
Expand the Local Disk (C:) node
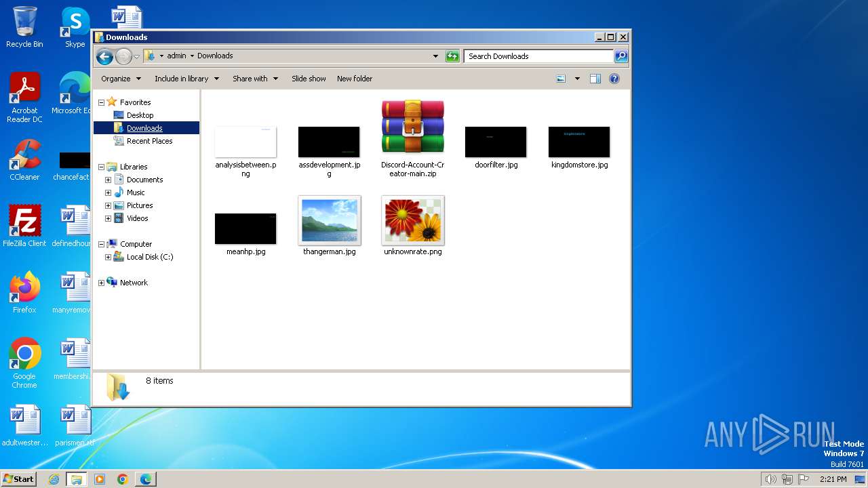coord(108,257)
